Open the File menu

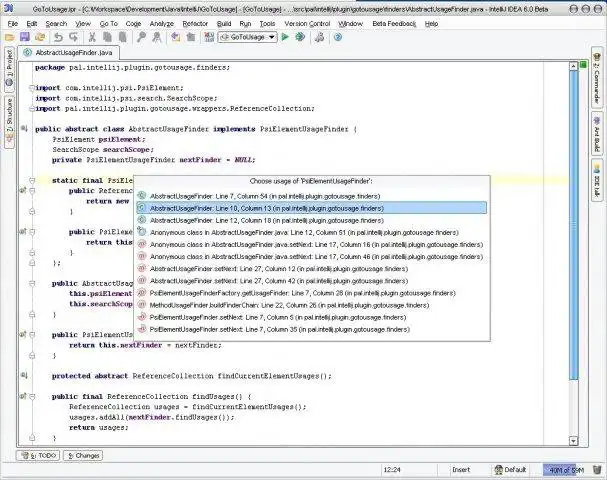pyautogui.click(x=13, y=24)
